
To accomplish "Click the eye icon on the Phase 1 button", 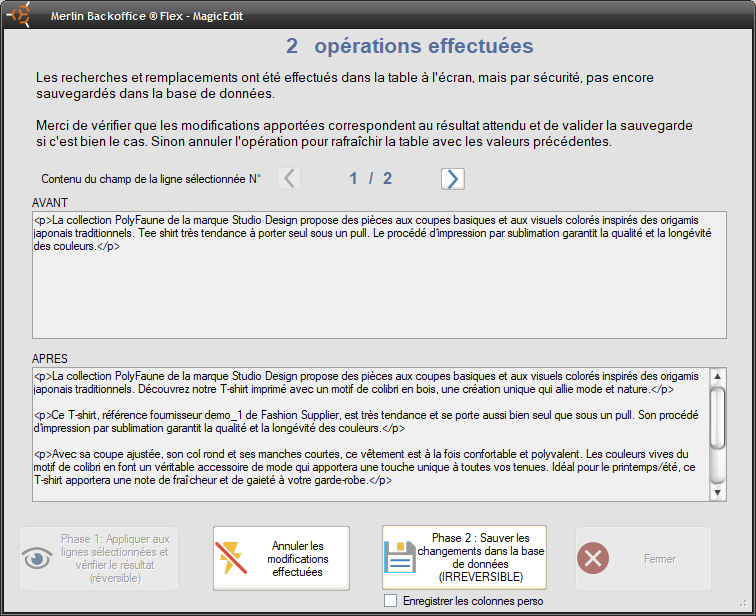I will click(38, 559).
